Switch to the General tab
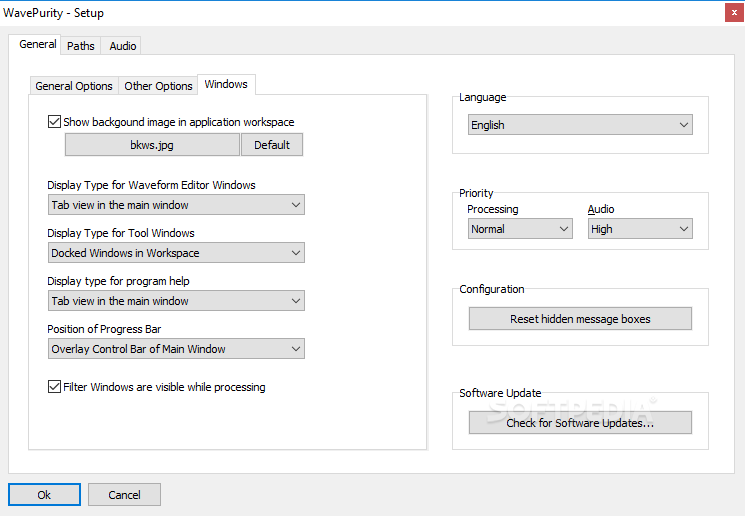Viewport: 745px width, 516px height. click(x=35, y=45)
